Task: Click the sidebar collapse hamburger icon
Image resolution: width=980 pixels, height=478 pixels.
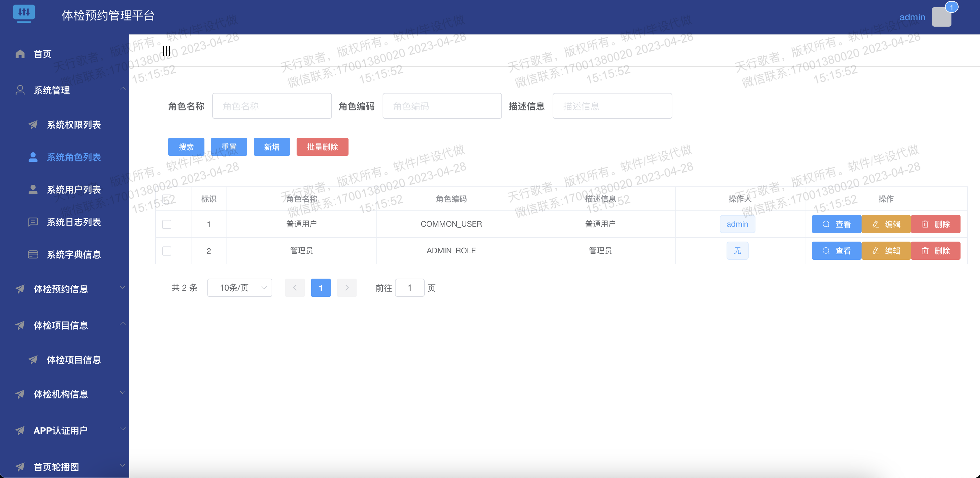Action: pyautogui.click(x=166, y=51)
